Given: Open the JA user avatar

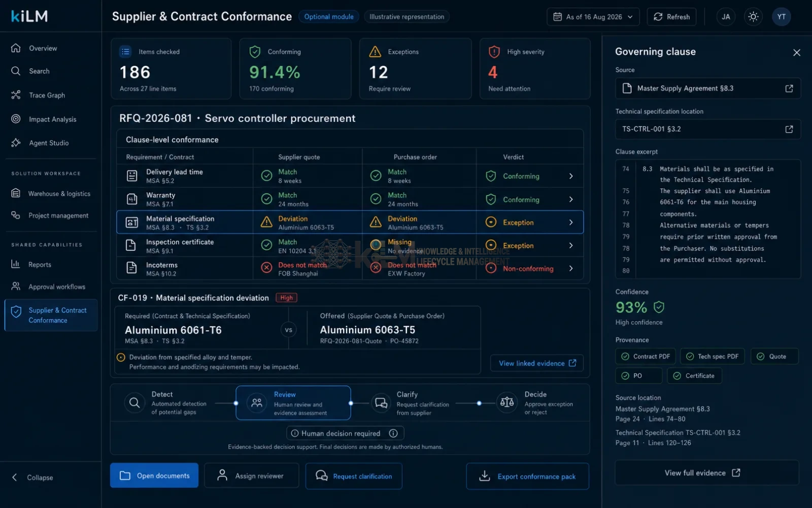Looking at the screenshot, I should click(x=726, y=17).
